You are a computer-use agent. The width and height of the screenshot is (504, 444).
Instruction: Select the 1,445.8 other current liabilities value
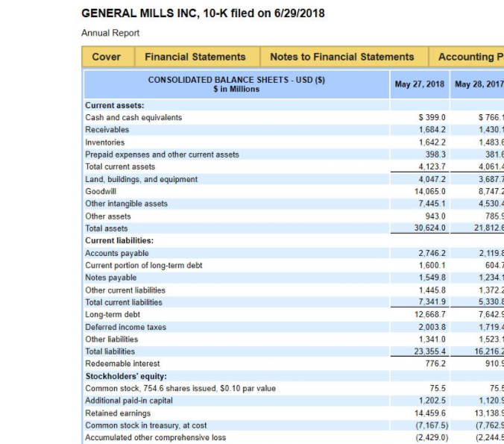click(x=432, y=290)
